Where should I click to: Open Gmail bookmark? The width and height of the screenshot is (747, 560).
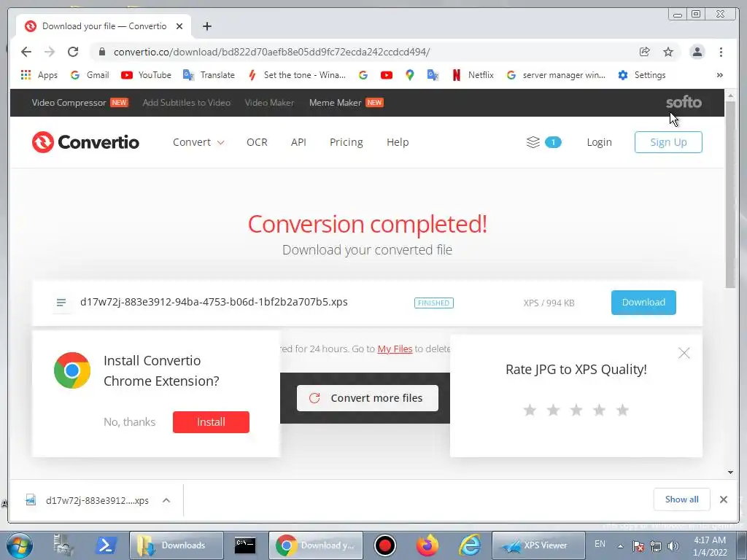tap(90, 75)
